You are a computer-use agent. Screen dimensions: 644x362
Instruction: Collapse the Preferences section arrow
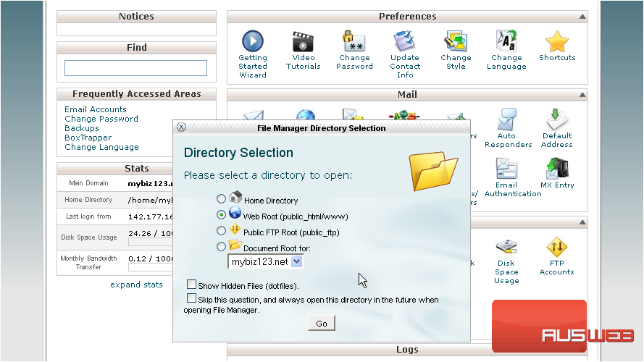(582, 17)
